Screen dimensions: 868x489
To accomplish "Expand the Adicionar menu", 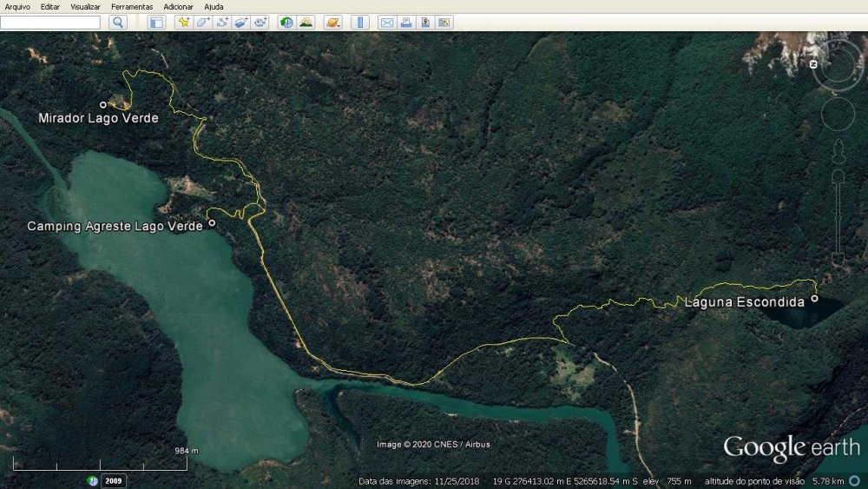I will pos(178,6).
